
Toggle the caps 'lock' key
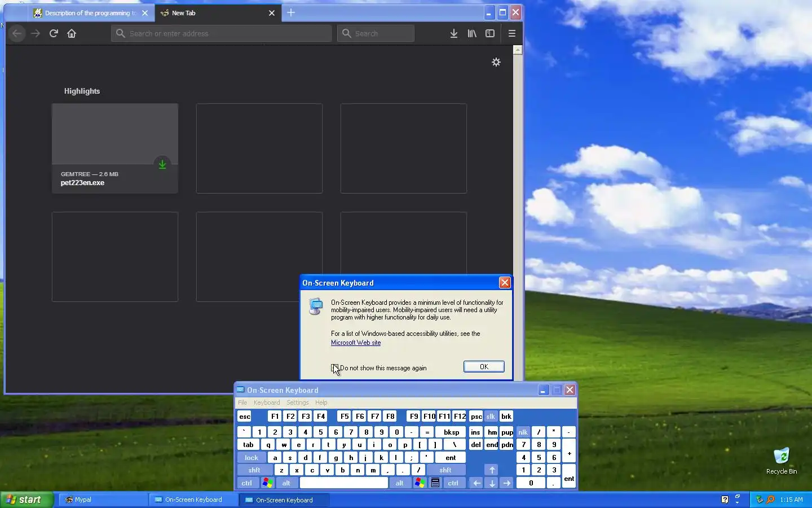pyautogui.click(x=251, y=458)
